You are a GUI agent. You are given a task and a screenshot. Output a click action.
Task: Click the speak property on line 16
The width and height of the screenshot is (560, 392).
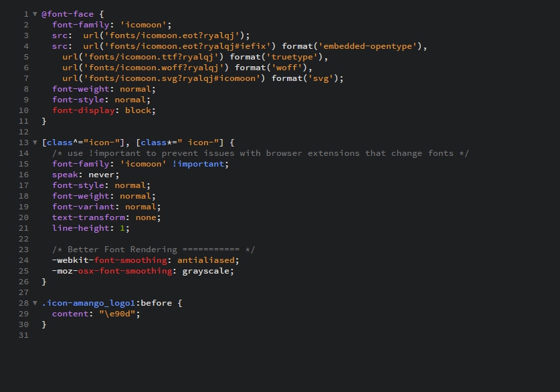tap(65, 175)
